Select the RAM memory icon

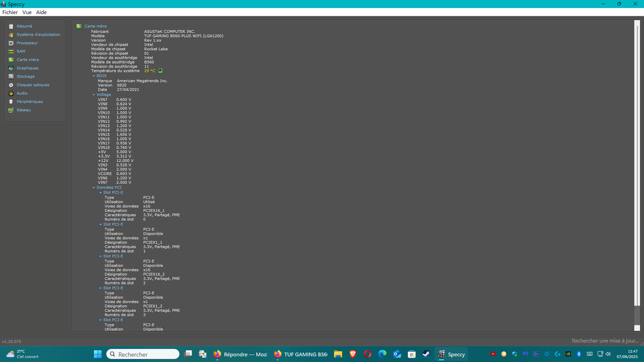point(11,51)
